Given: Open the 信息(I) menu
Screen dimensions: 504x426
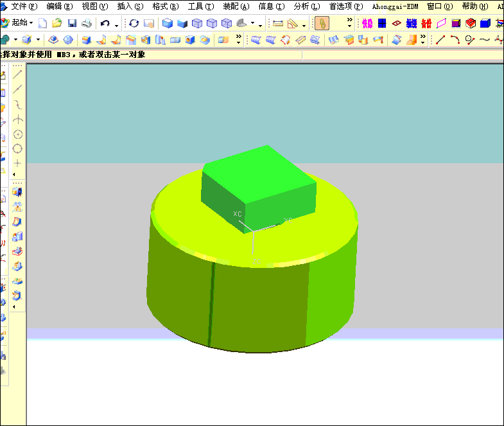Looking at the screenshot, I should pyautogui.click(x=272, y=6).
